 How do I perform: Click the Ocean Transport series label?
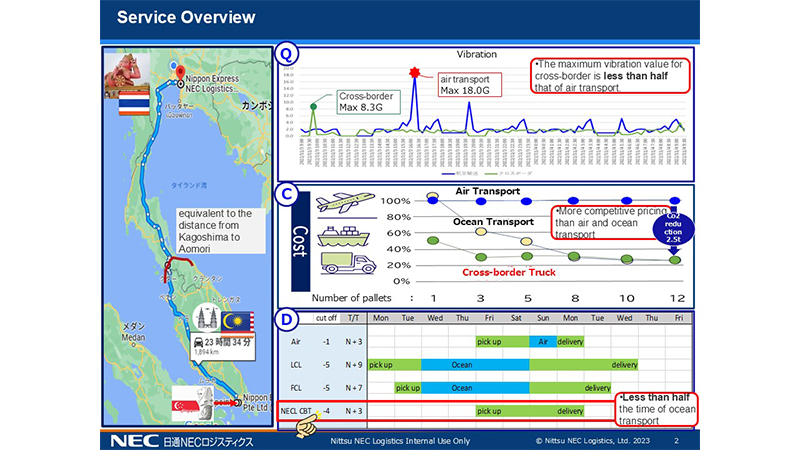click(x=493, y=222)
